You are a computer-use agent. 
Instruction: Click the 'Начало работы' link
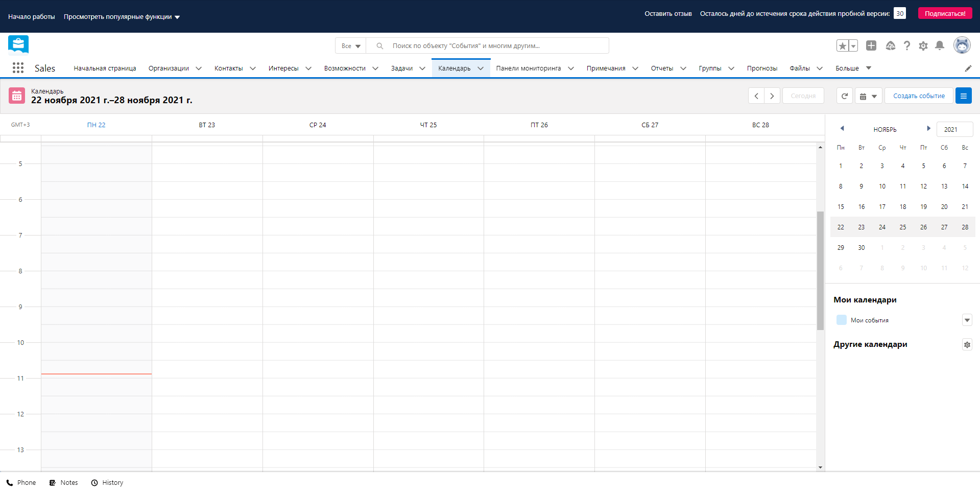(32, 17)
